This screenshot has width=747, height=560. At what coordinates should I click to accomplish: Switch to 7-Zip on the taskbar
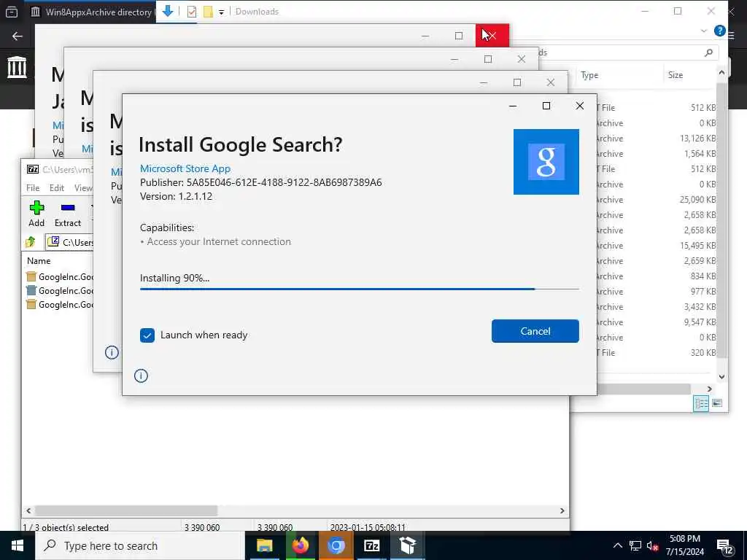click(371, 545)
